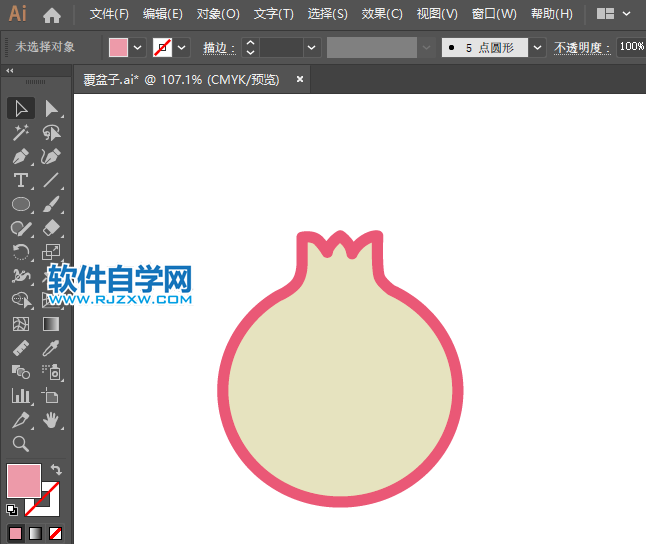
Task: Open the workspace switcher dropdown
Action: click(627, 14)
